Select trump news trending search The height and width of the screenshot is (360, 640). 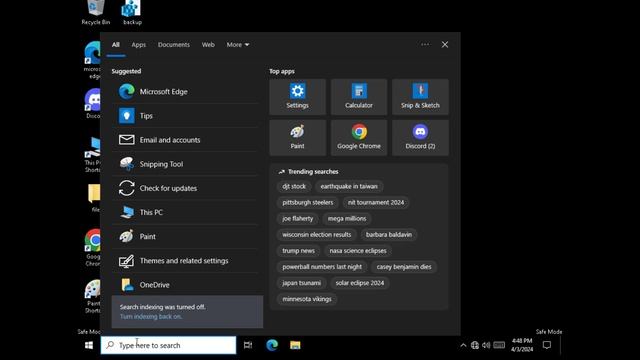click(x=298, y=251)
